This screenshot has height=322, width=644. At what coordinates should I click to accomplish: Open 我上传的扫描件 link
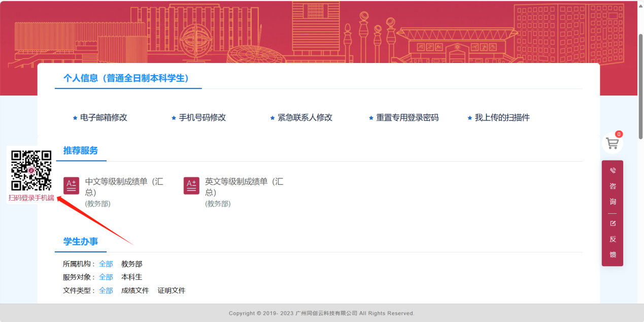[x=502, y=118]
